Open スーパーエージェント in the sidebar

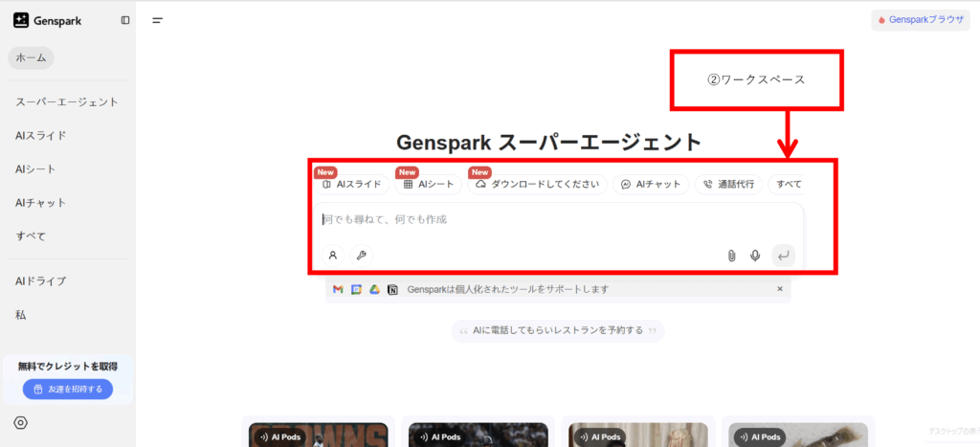click(67, 101)
